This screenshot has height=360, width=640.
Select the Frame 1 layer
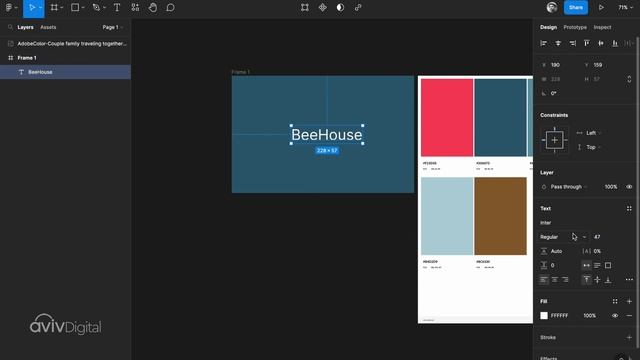[x=65, y=58]
